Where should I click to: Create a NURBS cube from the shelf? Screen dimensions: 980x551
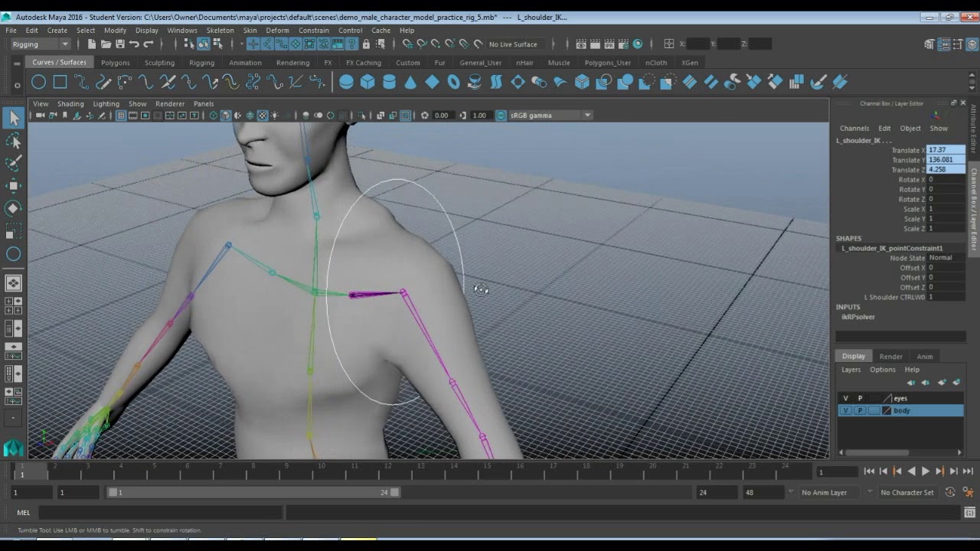[x=367, y=82]
